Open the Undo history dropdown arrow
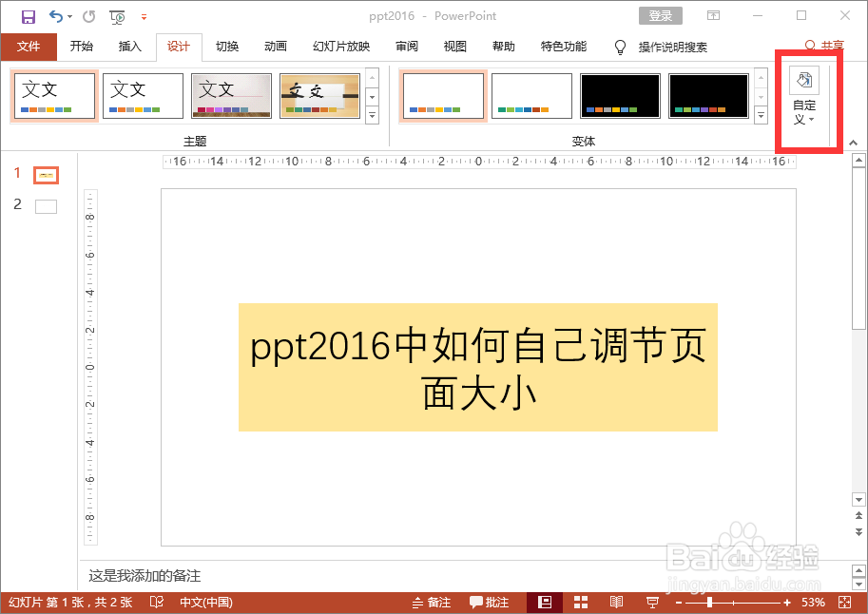The width and height of the screenshot is (868, 614). point(69,16)
